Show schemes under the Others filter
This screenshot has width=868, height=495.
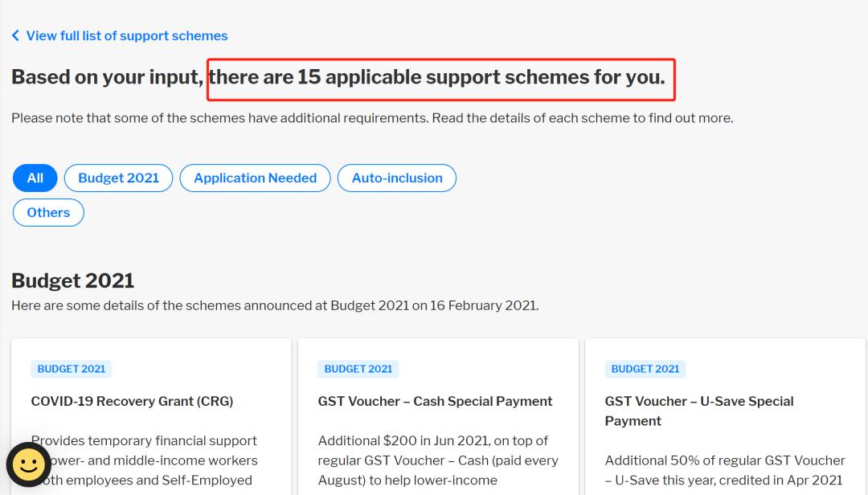pyautogui.click(x=48, y=213)
